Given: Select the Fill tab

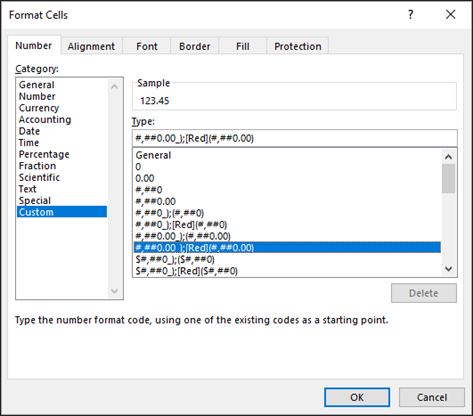Looking at the screenshot, I should coord(243,46).
